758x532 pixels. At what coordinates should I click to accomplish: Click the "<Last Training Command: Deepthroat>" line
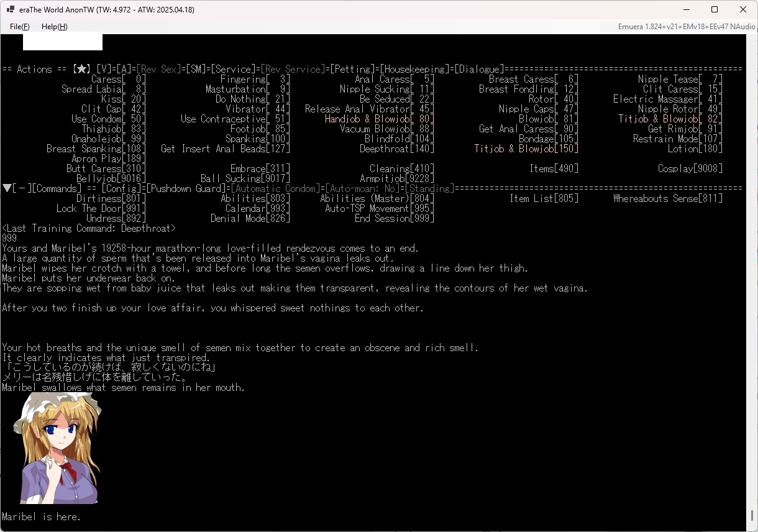tap(89, 228)
